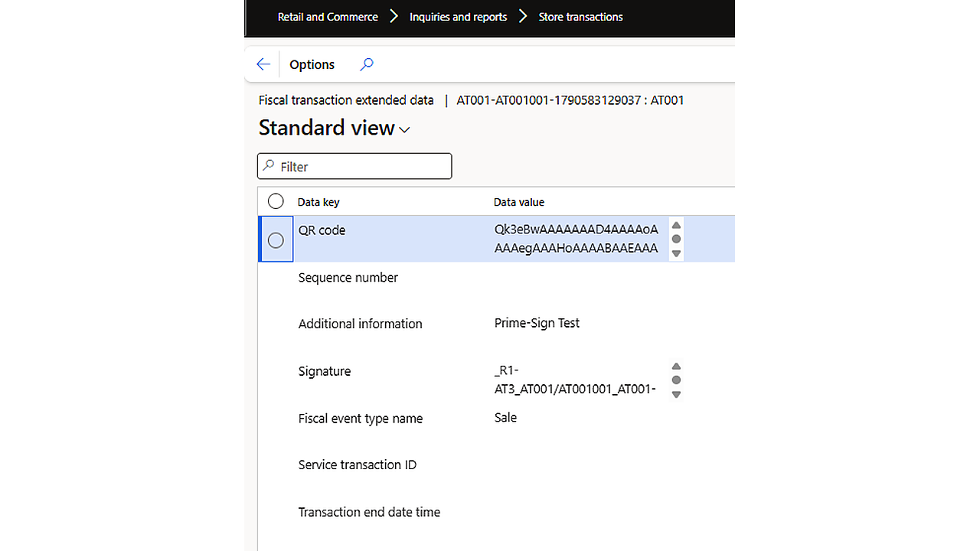Click the QR code value text starting Qk3eBw

[577, 239]
